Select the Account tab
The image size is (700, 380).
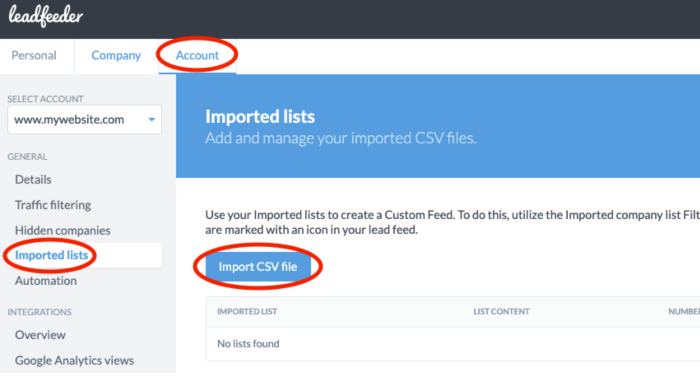click(197, 55)
